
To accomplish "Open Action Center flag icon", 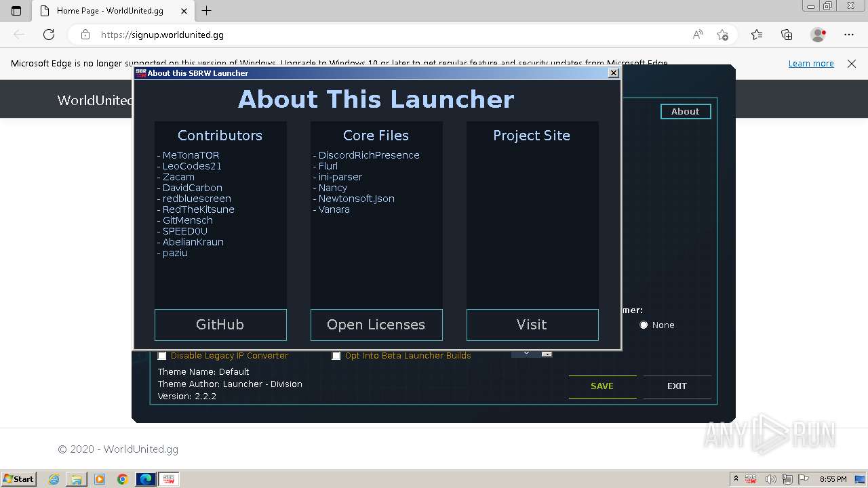I will pyautogui.click(x=804, y=479).
